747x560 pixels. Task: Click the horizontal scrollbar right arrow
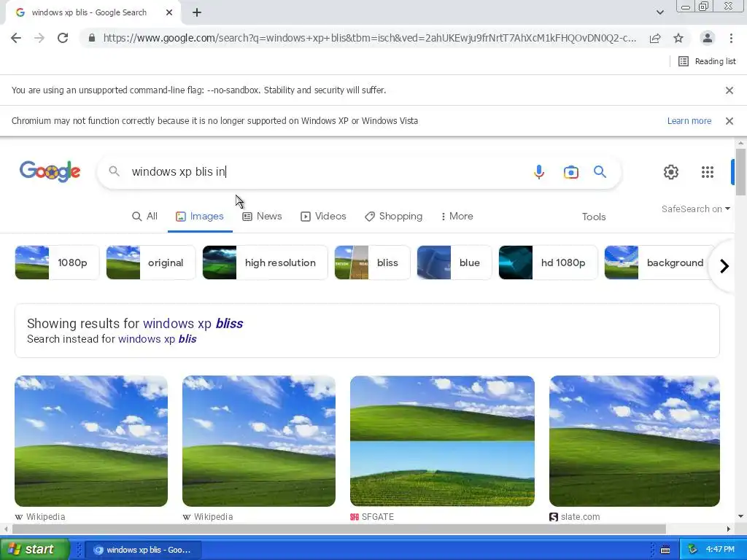click(728, 529)
